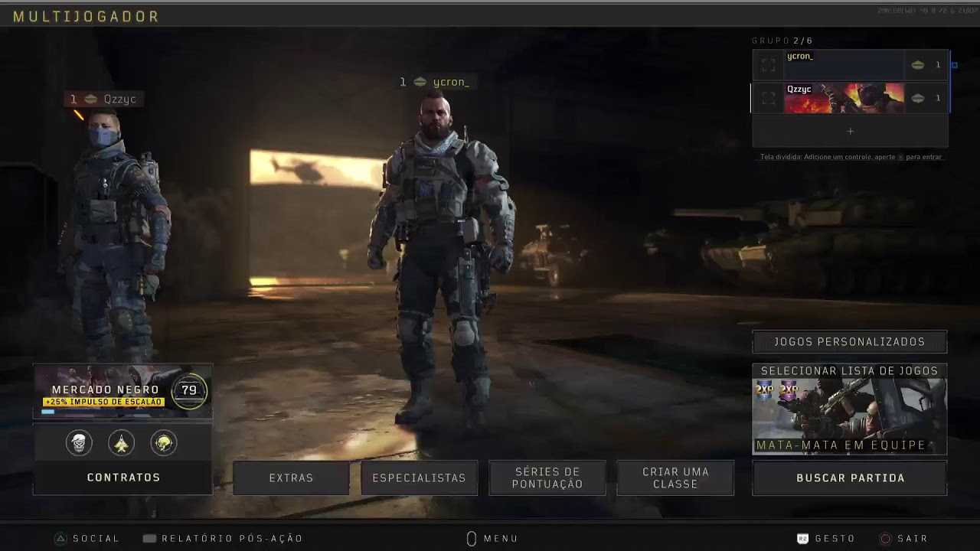Click the ycron_ nameplate above center character
Screen dimensions: 980x551
435,82
